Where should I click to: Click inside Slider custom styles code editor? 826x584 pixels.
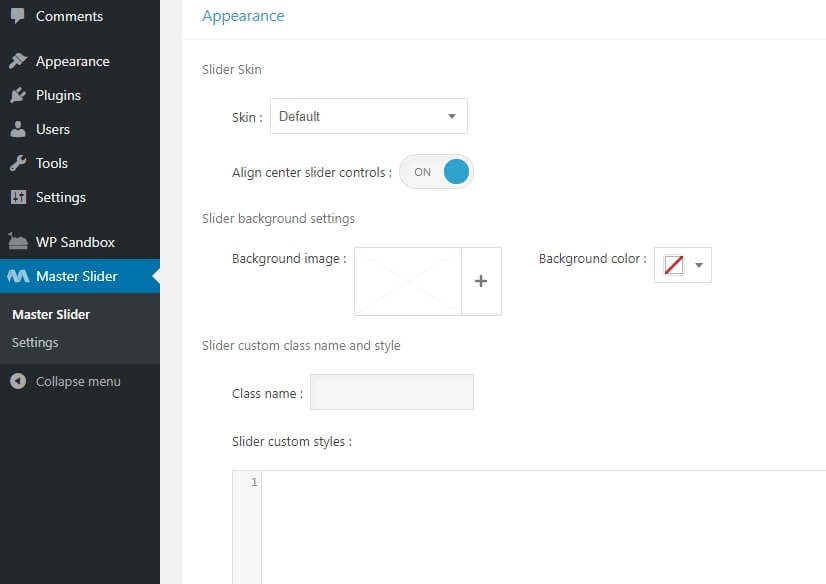point(540,520)
